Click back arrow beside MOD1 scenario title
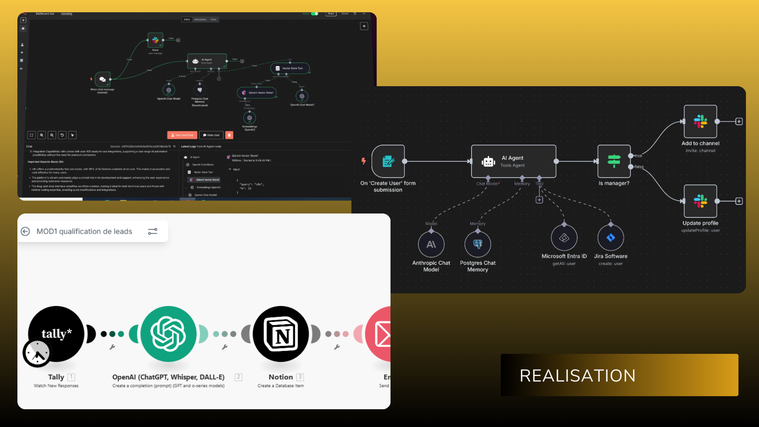Viewport: 759px width, 427px height. [26, 231]
